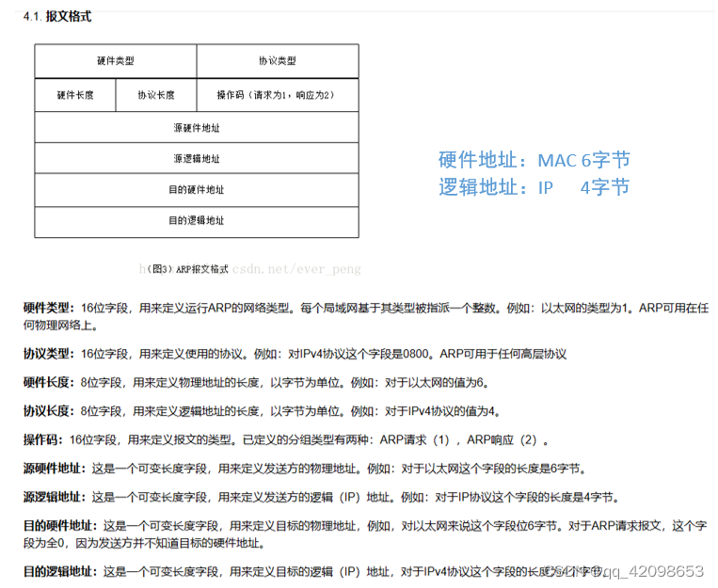Image resolution: width=718 pixels, height=588 pixels.
Task: Click the bold term '协议长度:' in paragraph
Action: click(49, 411)
